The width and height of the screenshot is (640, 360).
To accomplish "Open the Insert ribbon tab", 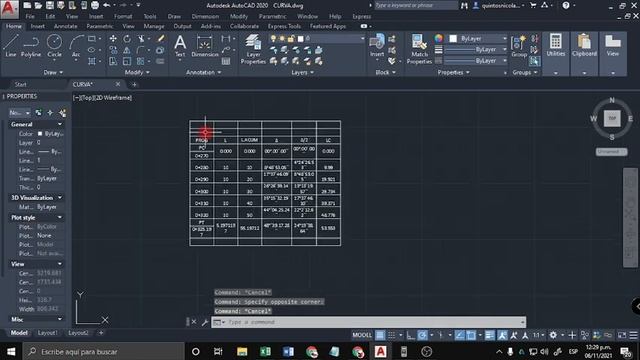I will pos(38,26).
